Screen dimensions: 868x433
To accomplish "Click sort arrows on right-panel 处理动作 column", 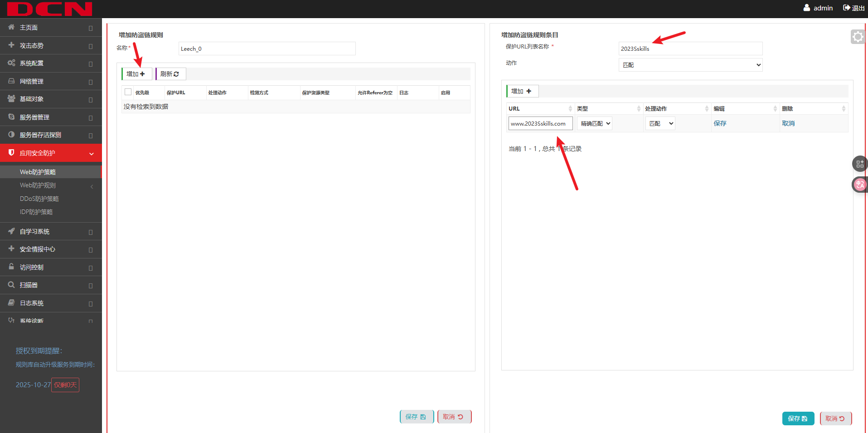I will coord(707,109).
